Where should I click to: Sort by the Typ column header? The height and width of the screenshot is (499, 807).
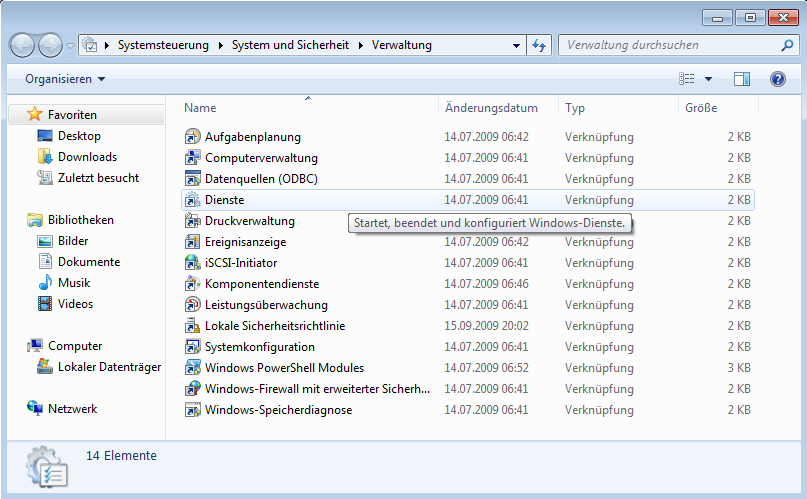pyautogui.click(x=575, y=108)
